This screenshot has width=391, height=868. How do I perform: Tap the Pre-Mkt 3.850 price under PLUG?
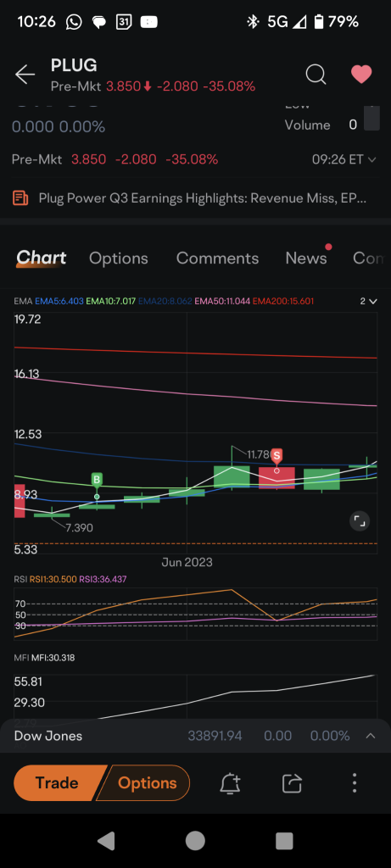[123, 86]
